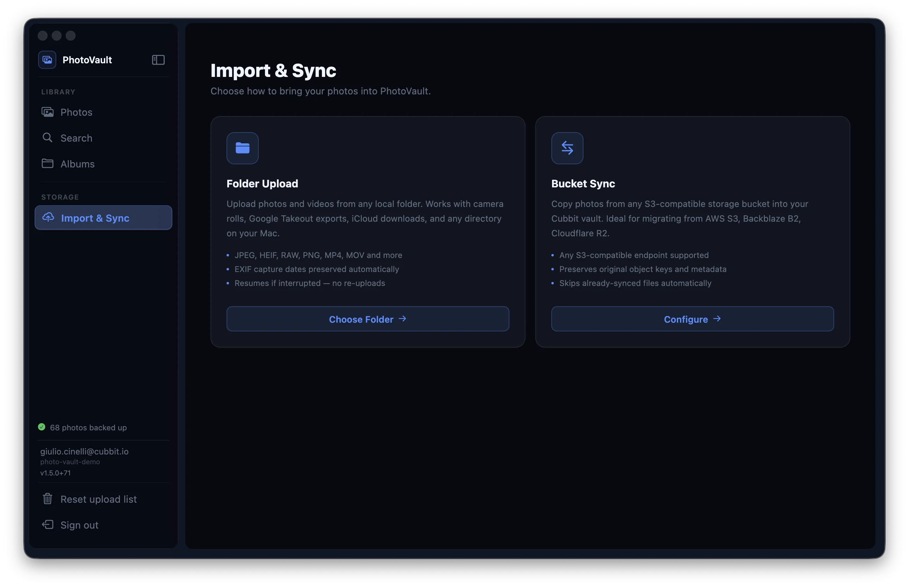This screenshot has width=909, height=588.
Task: Click the Import & Sync cloud icon
Action: pyautogui.click(x=48, y=217)
